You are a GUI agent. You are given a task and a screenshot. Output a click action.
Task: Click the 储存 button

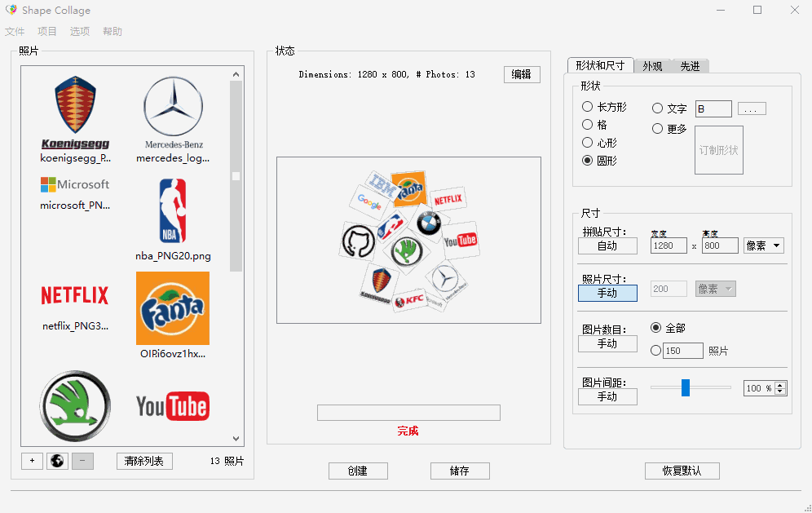[460, 471]
